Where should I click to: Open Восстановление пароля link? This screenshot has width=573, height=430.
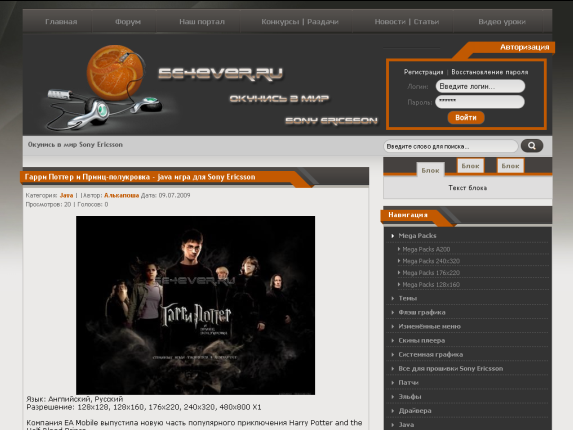click(x=490, y=72)
